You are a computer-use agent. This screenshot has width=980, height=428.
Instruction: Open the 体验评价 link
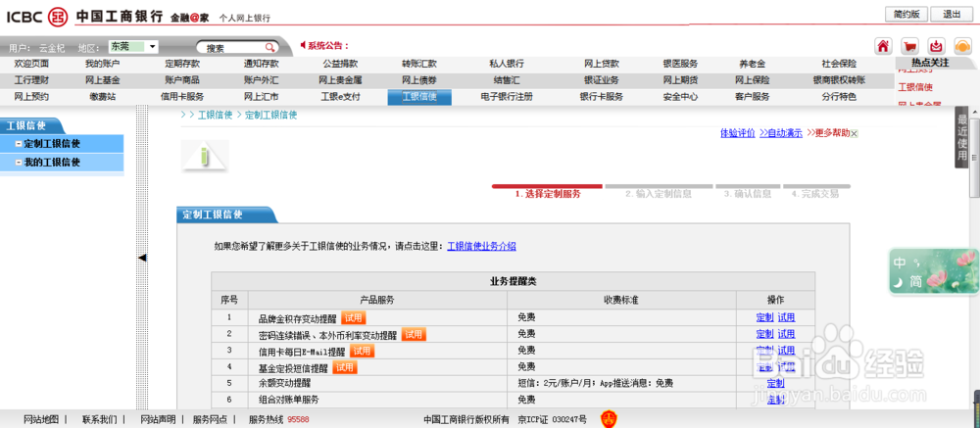point(738,133)
